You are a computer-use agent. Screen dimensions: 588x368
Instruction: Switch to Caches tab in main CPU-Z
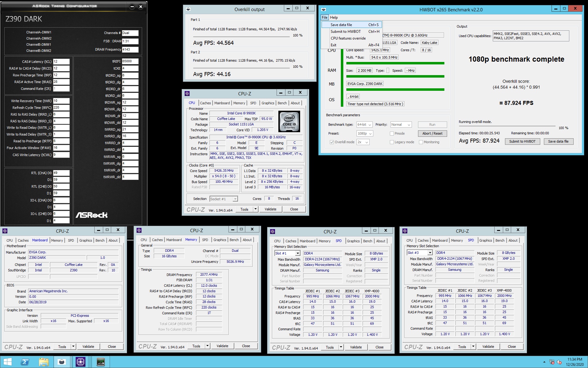[x=205, y=103]
